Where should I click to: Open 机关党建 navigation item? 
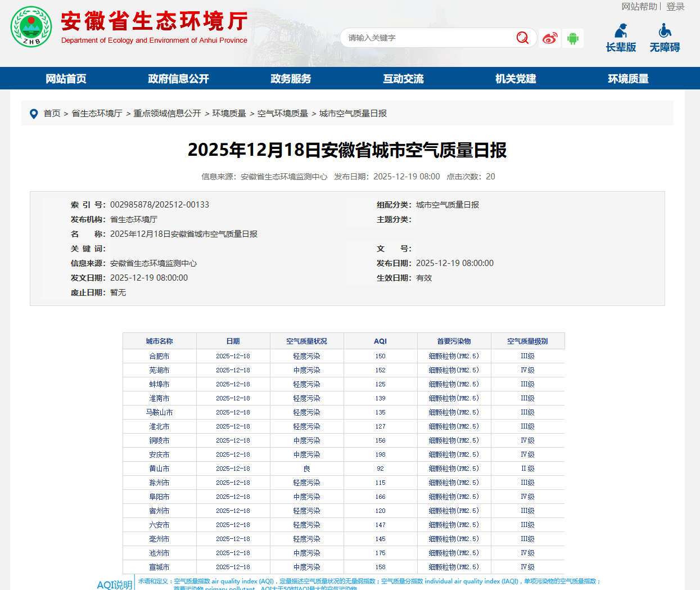point(516,79)
